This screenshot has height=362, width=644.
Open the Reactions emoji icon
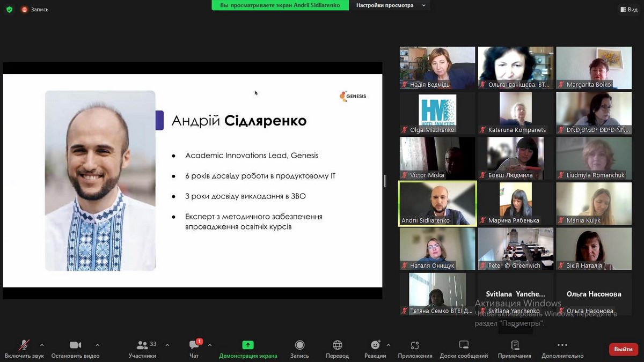coord(375,345)
